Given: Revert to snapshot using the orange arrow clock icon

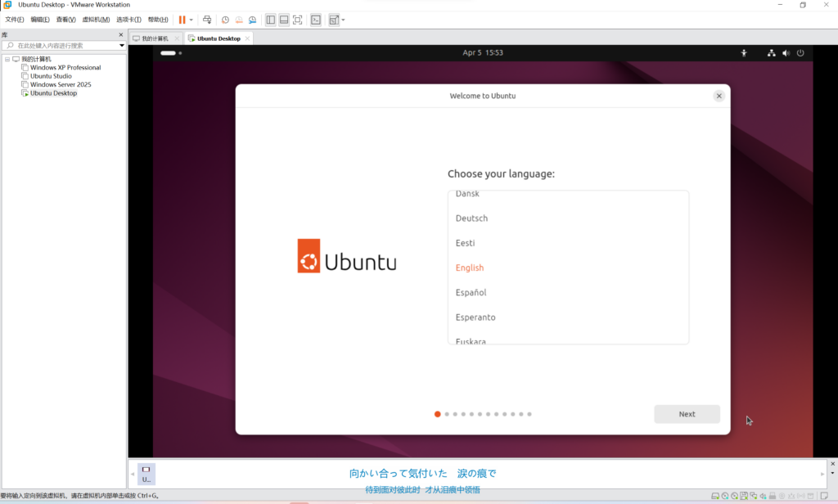Looking at the screenshot, I should pyautogui.click(x=239, y=20).
